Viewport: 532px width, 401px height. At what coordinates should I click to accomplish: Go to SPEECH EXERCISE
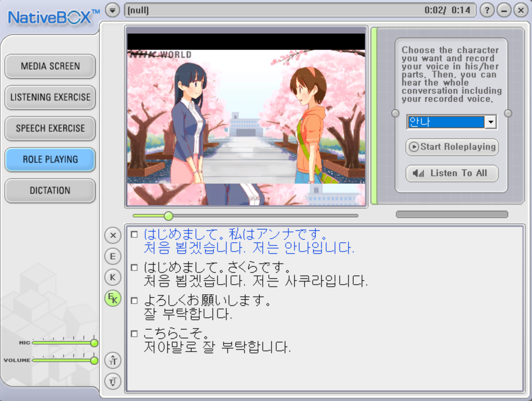tap(50, 128)
